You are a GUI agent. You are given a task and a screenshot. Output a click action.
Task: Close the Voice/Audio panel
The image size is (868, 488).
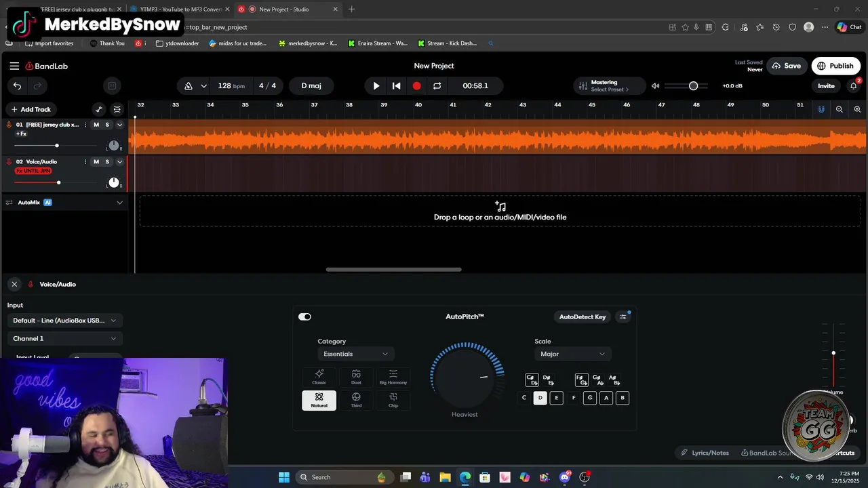point(14,284)
